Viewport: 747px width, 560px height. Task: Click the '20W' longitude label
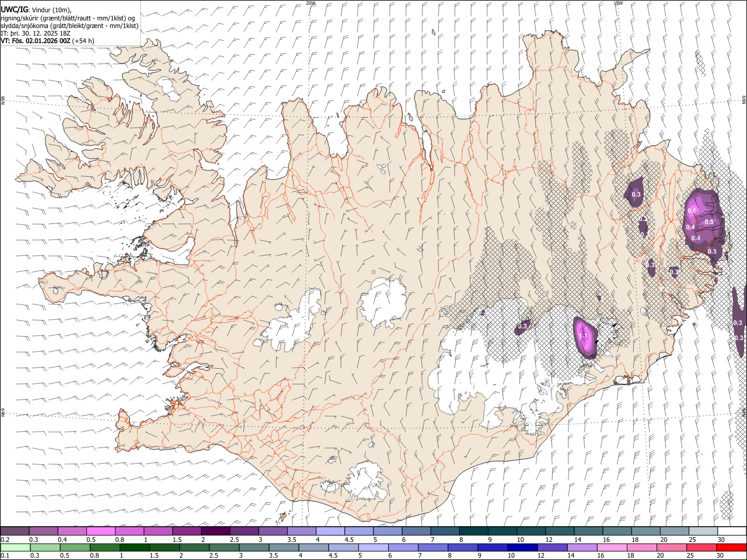[310, 3]
